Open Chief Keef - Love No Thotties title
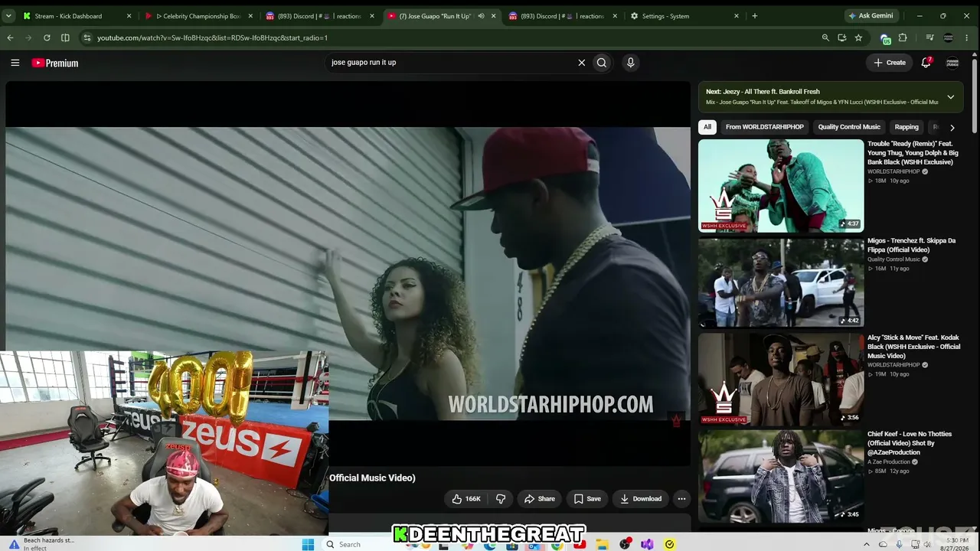980x551 pixels. point(910,443)
